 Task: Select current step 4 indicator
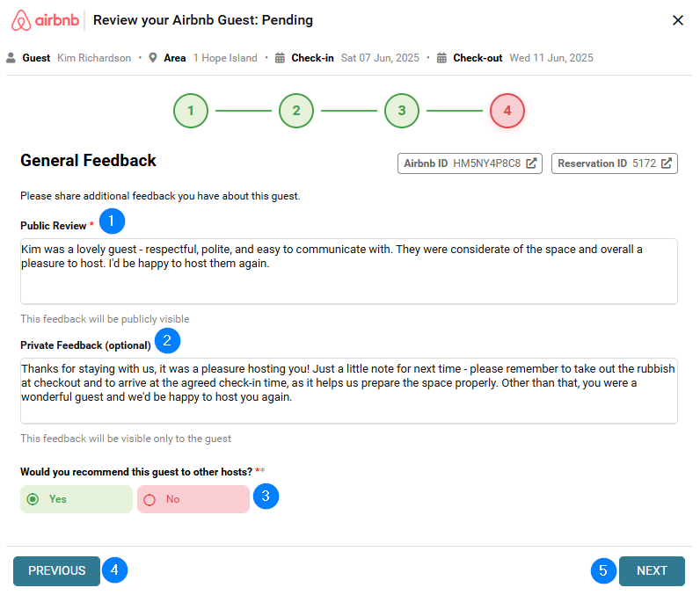click(507, 111)
